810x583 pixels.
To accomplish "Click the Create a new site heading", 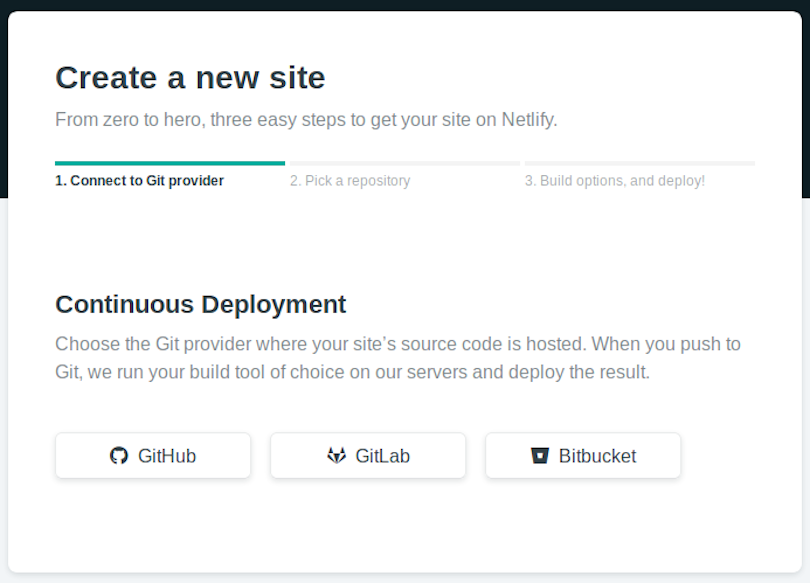I will [190, 78].
